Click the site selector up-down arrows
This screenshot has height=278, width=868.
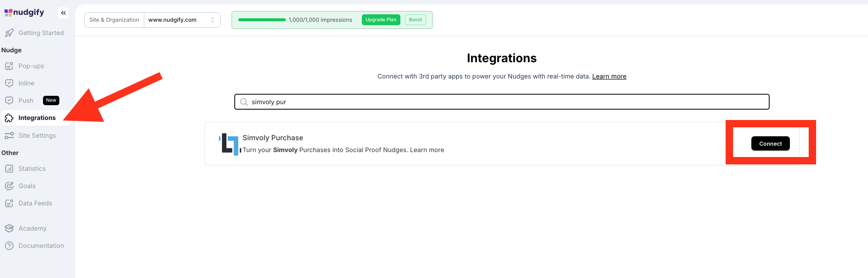[x=213, y=20]
